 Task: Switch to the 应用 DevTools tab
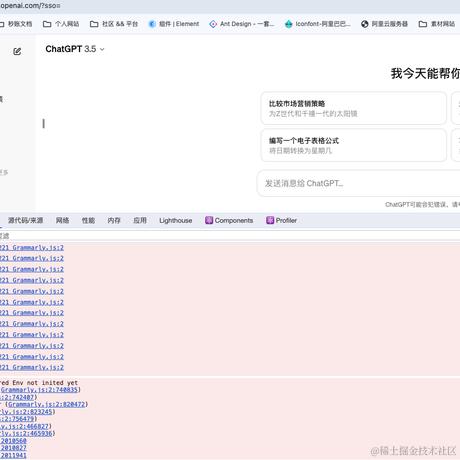[x=140, y=220]
